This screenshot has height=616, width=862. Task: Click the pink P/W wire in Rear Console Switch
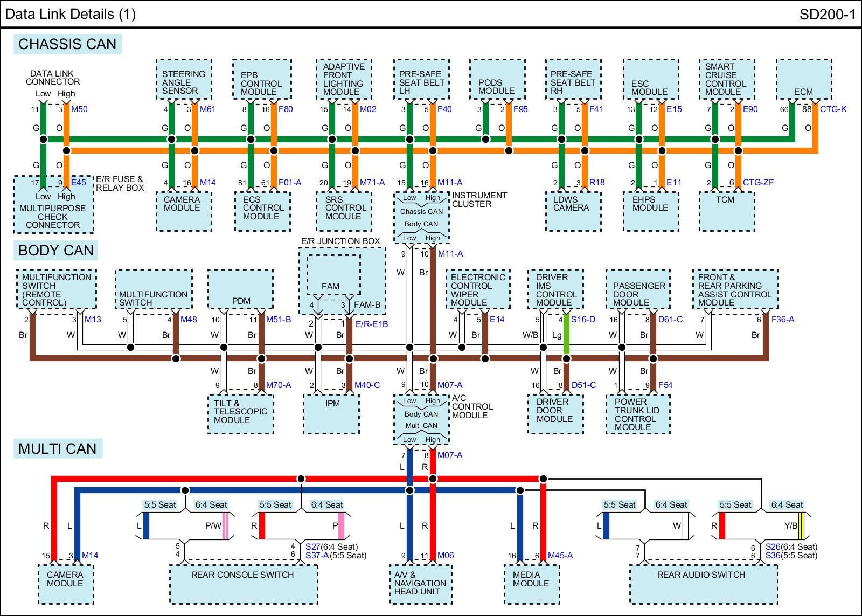tap(225, 526)
